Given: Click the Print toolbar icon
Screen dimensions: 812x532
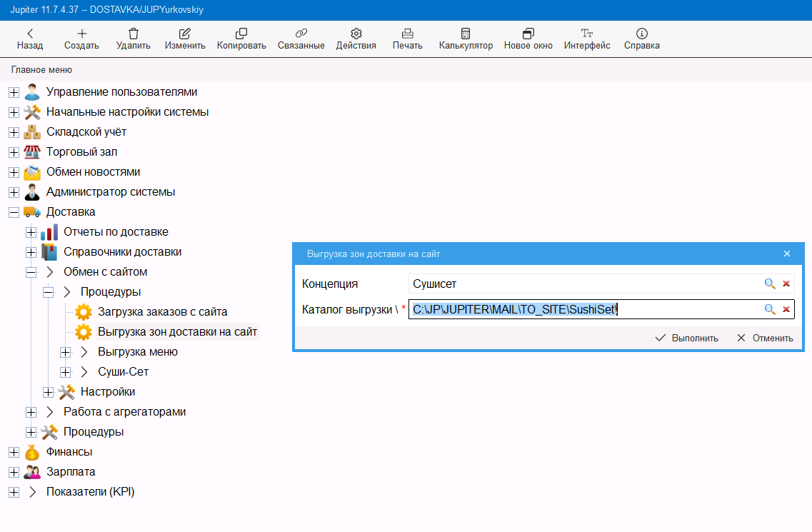Looking at the screenshot, I should [x=407, y=34].
